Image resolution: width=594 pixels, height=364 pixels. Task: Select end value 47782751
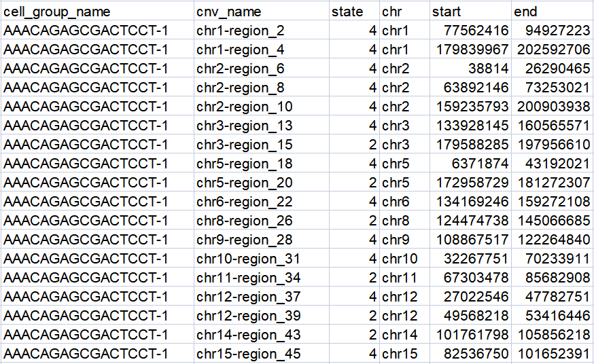pos(553,296)
